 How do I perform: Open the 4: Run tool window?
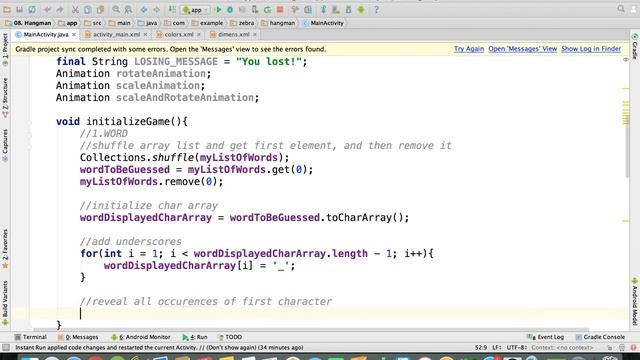[195, 337]
